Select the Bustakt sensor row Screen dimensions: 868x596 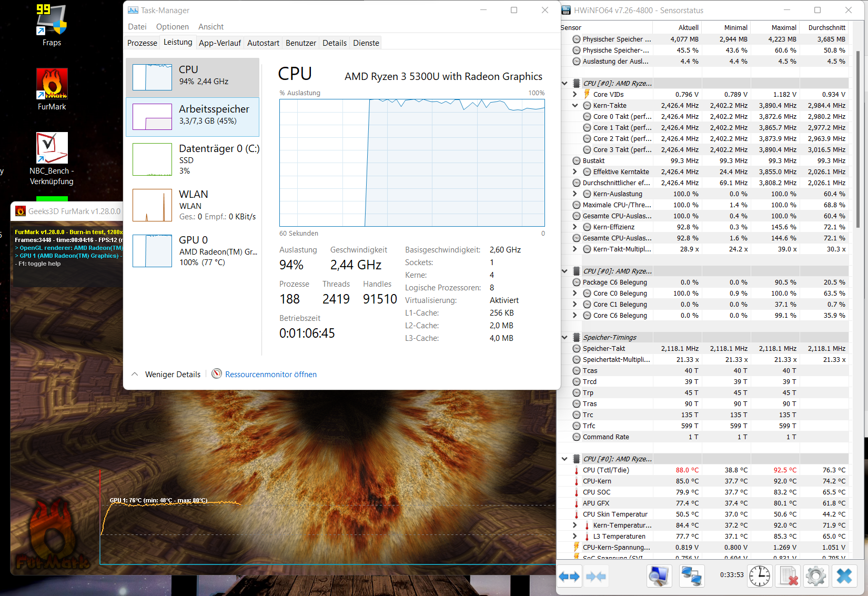704,160
